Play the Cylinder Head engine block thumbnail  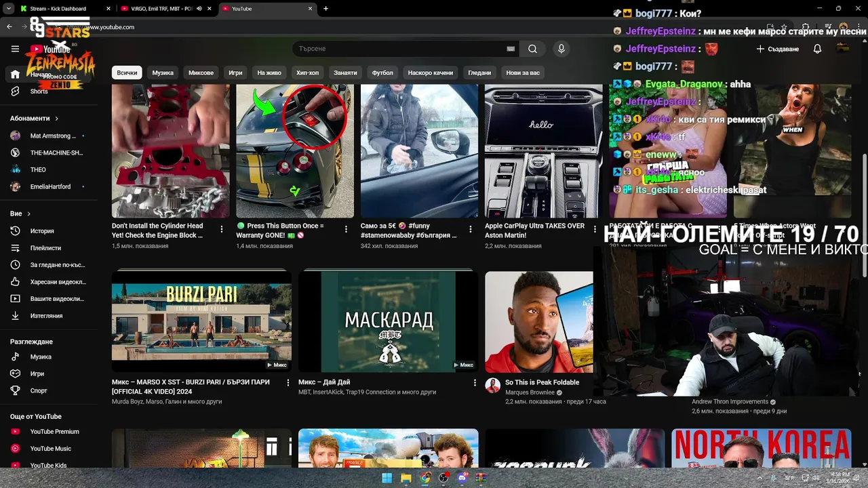pos(171,150)
